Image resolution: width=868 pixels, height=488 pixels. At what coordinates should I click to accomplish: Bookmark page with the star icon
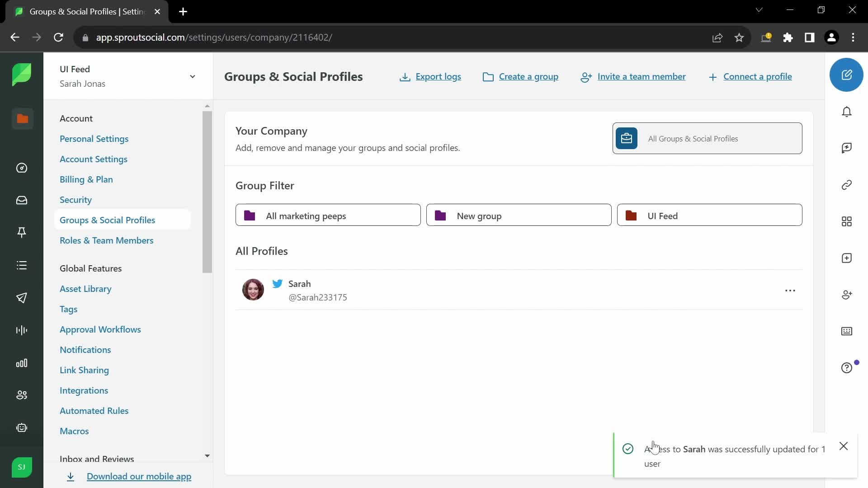pyautogui.click(x=739, y=38)
